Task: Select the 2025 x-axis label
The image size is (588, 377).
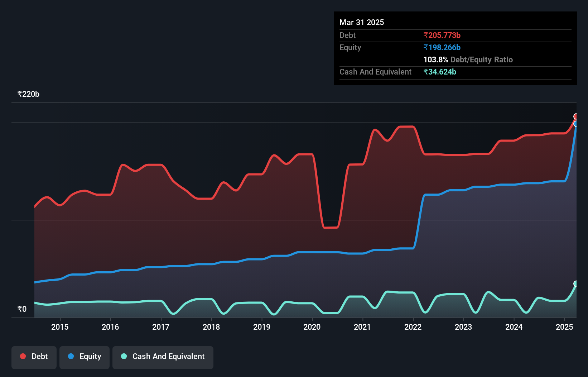Action: [564, 327]
